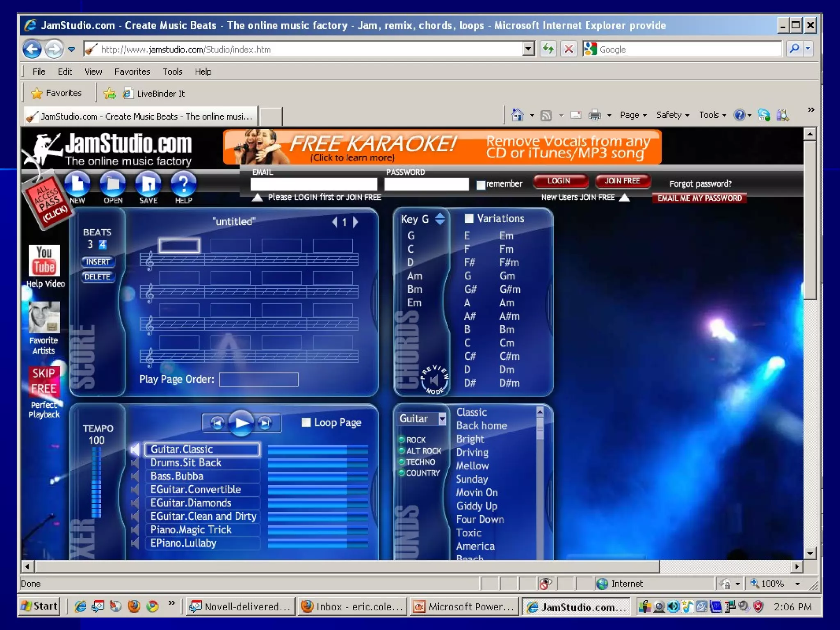Screen dimensions: 840x630
Task: Click the INSERT beats button
Action: [98, 262]
